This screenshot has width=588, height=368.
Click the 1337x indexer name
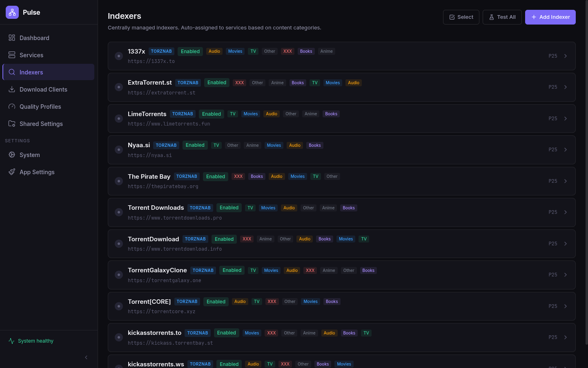coord(136,51)
